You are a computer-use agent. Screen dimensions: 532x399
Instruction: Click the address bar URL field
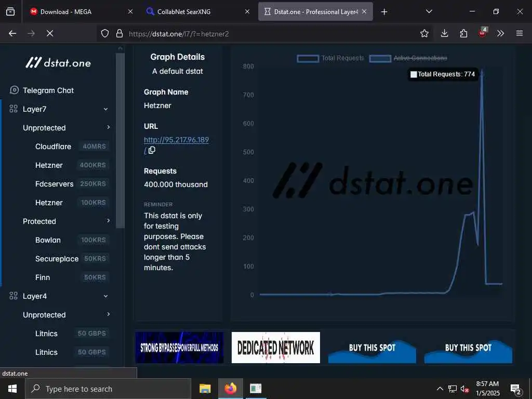point(264,34)
